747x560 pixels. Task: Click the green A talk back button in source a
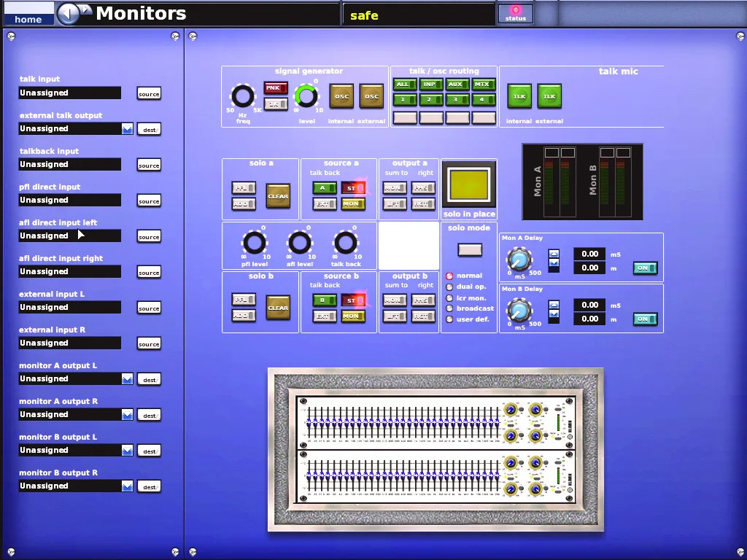(325, 188)
